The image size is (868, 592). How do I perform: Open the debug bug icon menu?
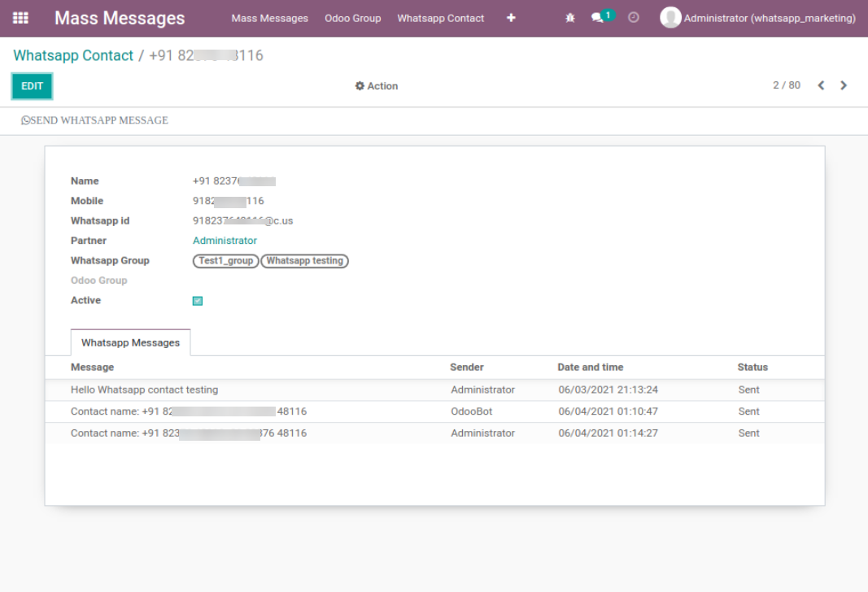tap(570, 18)
